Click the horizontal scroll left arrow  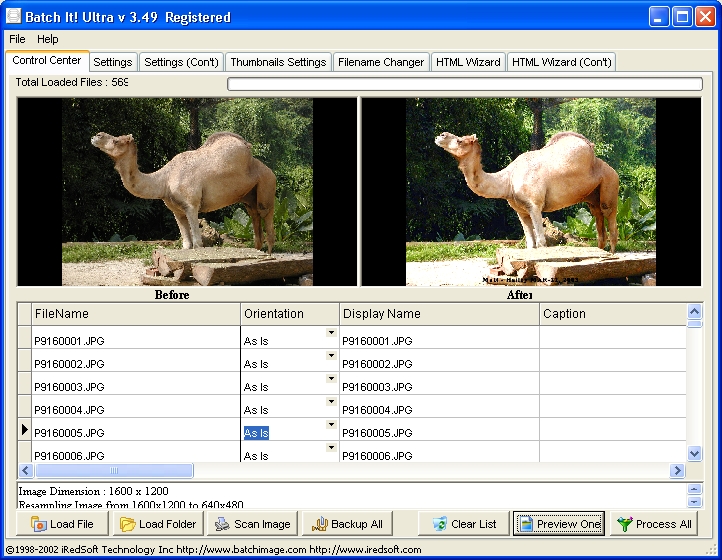point(26,470)
